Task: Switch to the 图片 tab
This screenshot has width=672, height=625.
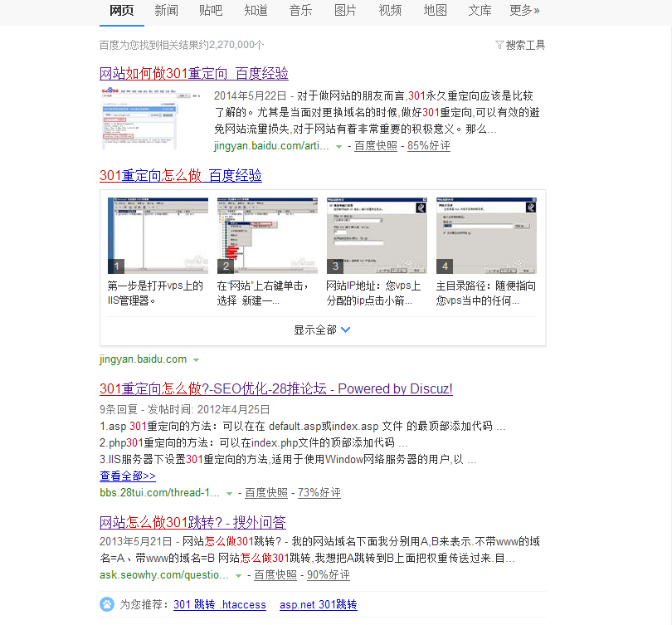Action: tap(345, 10)
